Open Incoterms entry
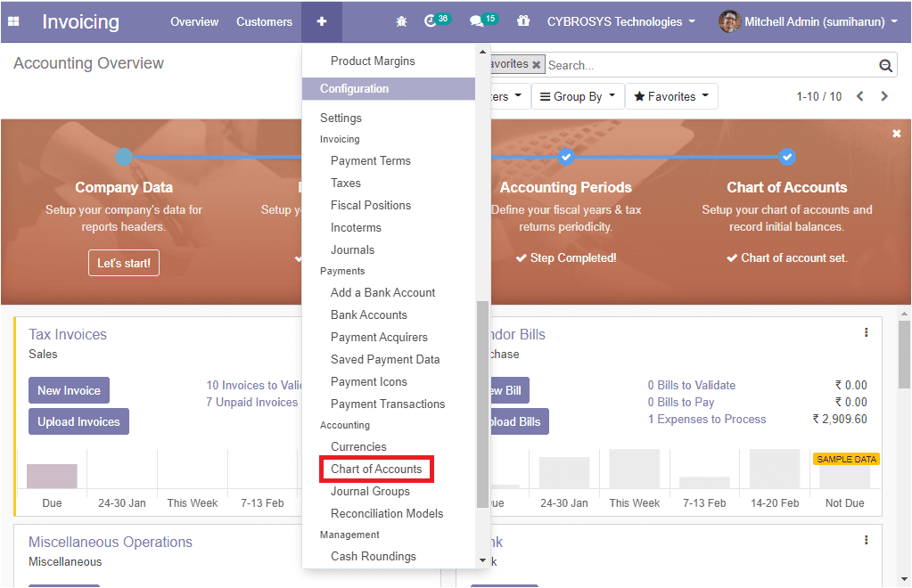 (356, 228)
